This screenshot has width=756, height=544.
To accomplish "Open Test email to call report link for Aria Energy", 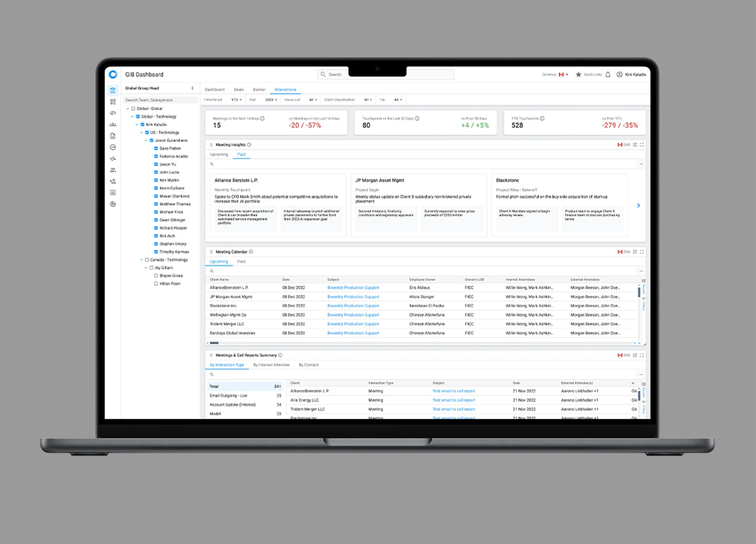I will (454, 400).
